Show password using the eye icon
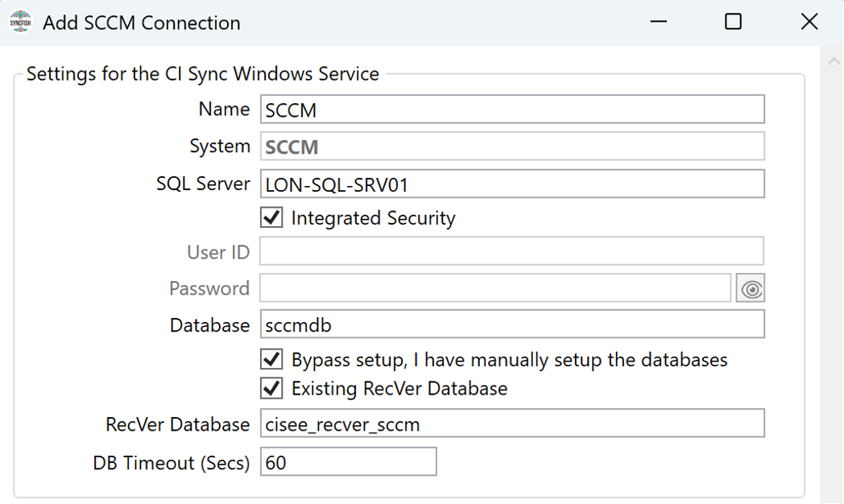844x504 pixels. pyautogui.click(x=751, y=288)
